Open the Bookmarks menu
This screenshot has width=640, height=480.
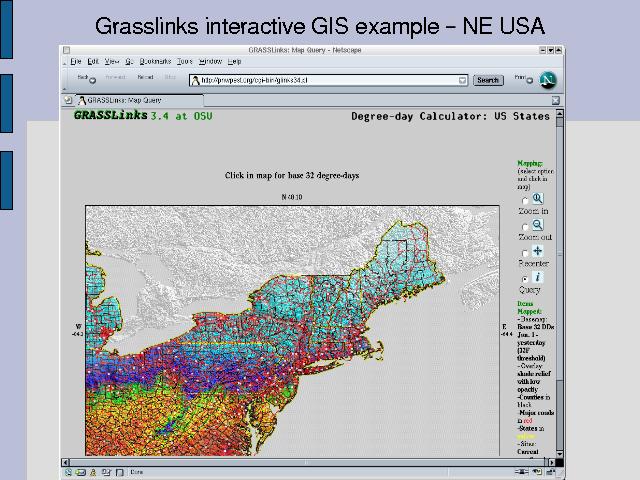(155, 61)
